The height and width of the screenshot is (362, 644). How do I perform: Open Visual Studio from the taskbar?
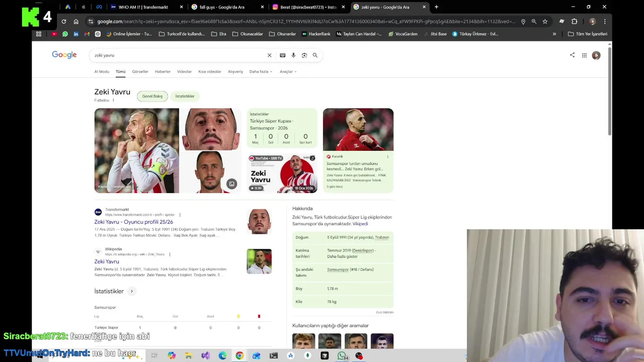point(205,355)
